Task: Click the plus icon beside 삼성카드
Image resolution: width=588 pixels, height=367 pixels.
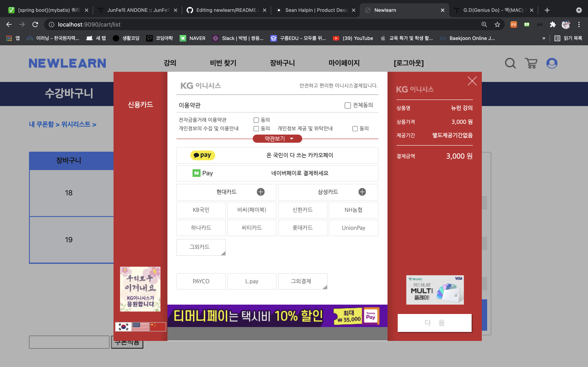Action: coord(362,192)
